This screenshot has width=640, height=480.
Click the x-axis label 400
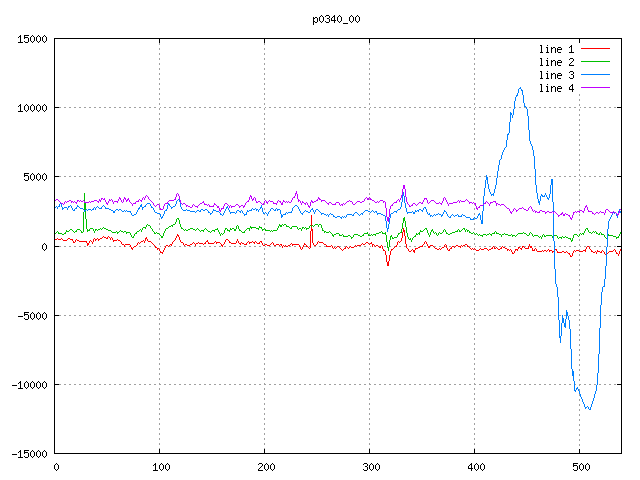(476, 467)
